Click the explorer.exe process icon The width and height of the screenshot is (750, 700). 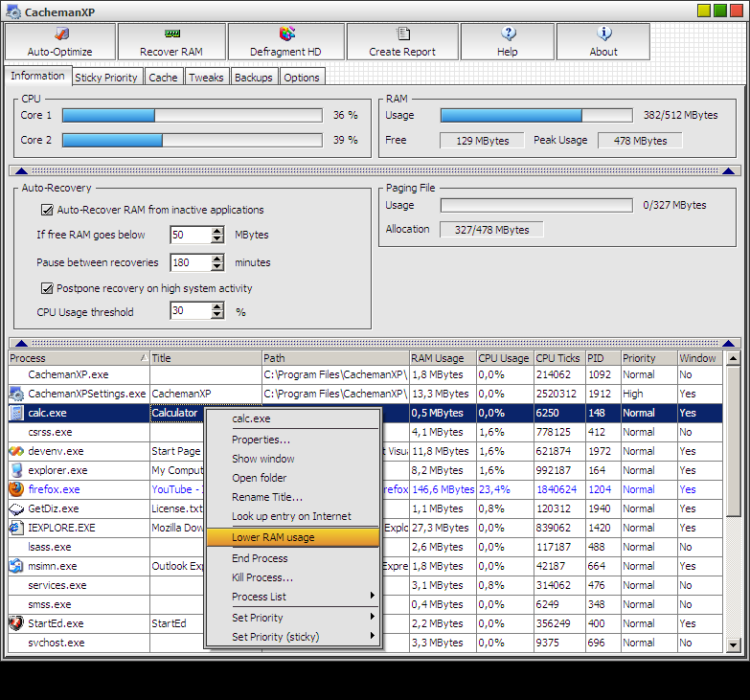pos(16,470)
